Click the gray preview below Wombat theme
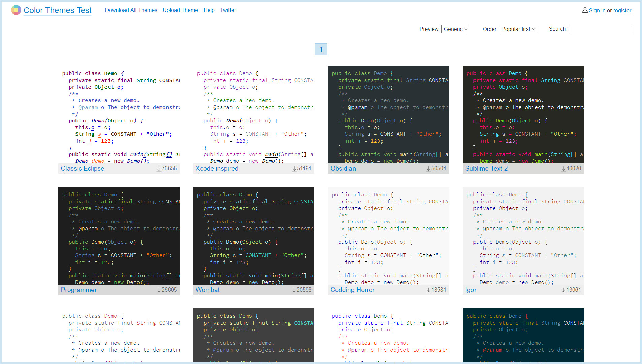642x364 pixels. click(x=254, y=335)
